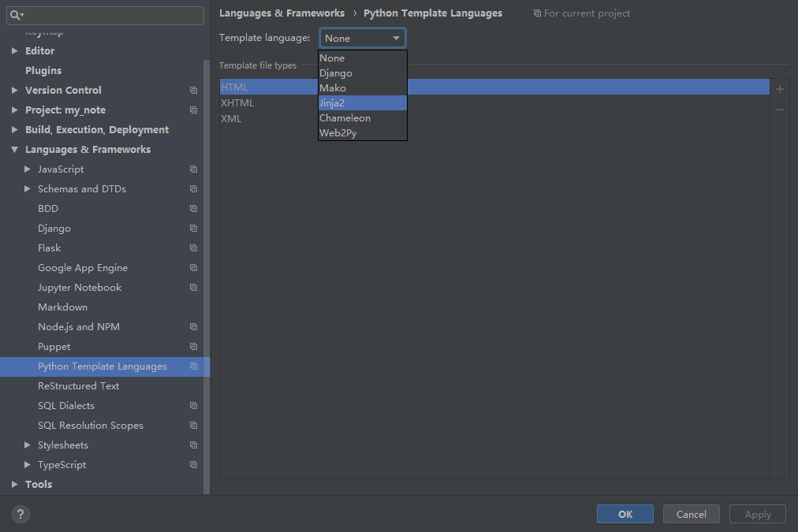The image size is (798, 532).
Task: Click project-level icon beside Django tree item
Action: click(193, 229)
